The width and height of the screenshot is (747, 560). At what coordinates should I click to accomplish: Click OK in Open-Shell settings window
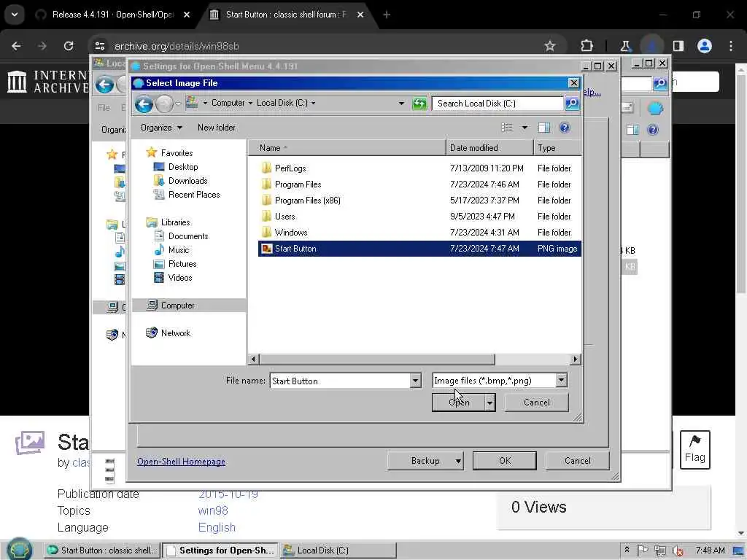tap(505, 461)
